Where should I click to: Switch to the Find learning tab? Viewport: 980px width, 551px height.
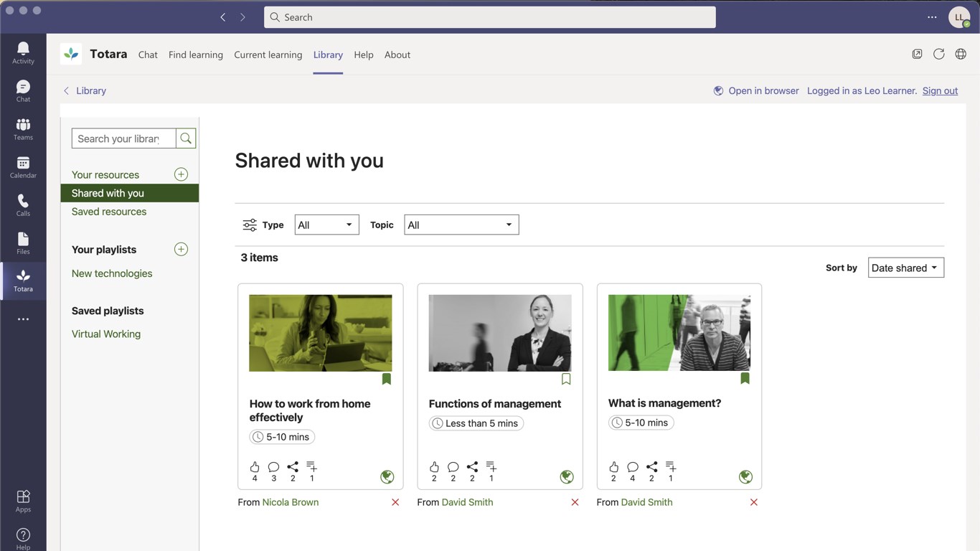195,55
